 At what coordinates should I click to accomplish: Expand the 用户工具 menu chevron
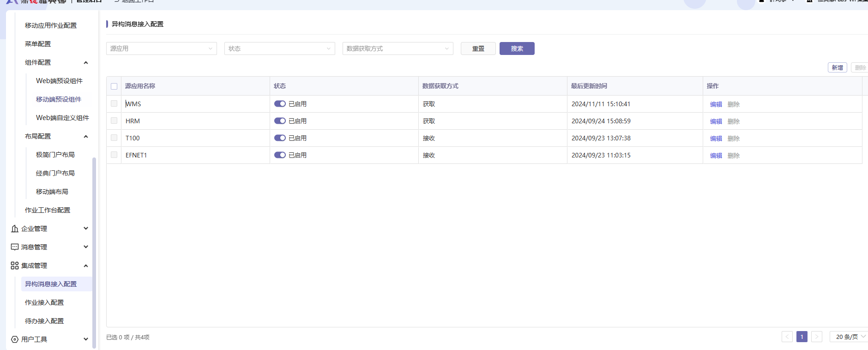[x=86, y=339]
